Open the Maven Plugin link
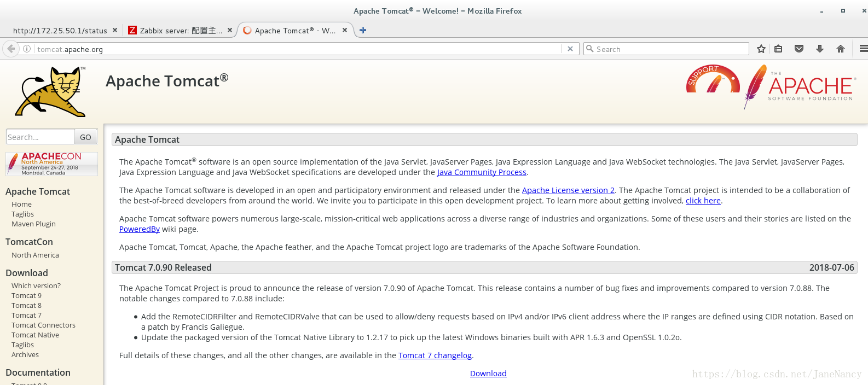 coord(33,224)
